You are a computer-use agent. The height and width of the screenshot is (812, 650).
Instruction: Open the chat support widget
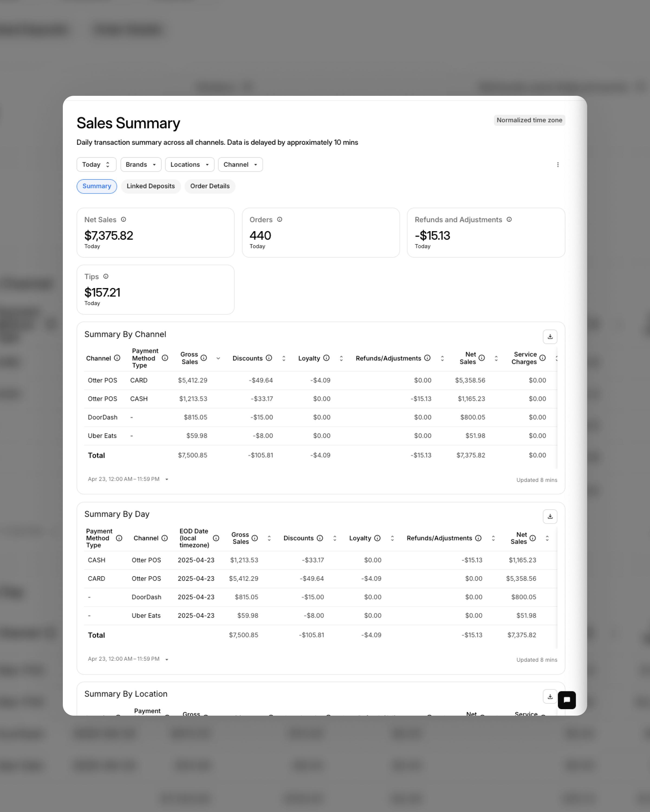click(566, 700)
